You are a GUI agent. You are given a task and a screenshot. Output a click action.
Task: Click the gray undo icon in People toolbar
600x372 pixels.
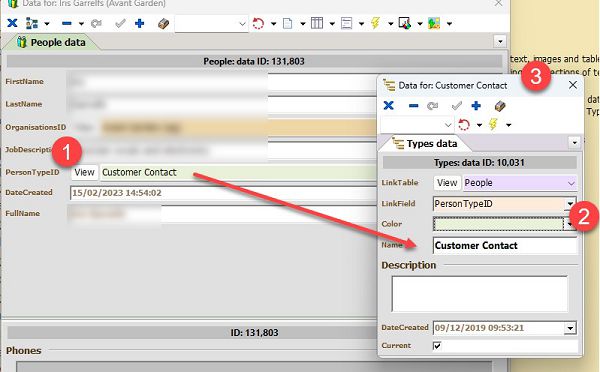96,24
